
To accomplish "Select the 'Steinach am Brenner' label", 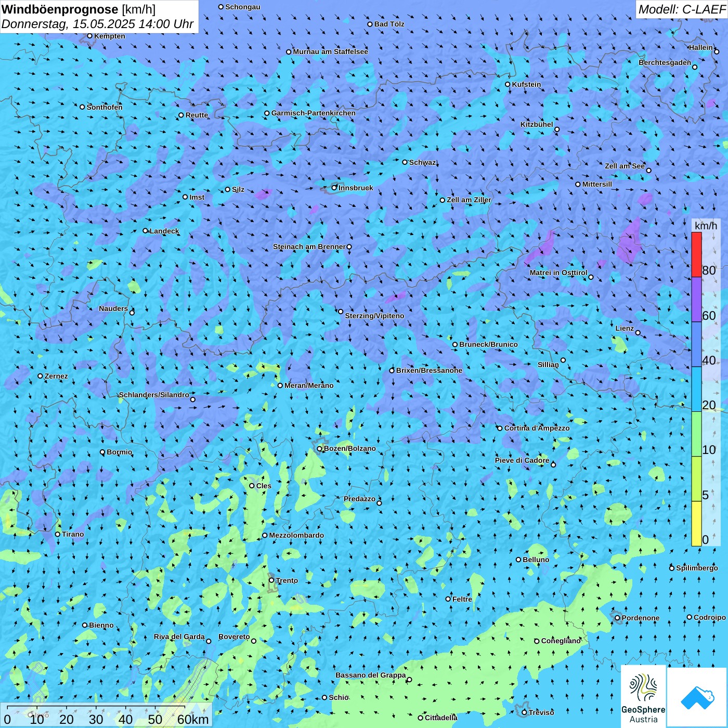I will 309,247.
